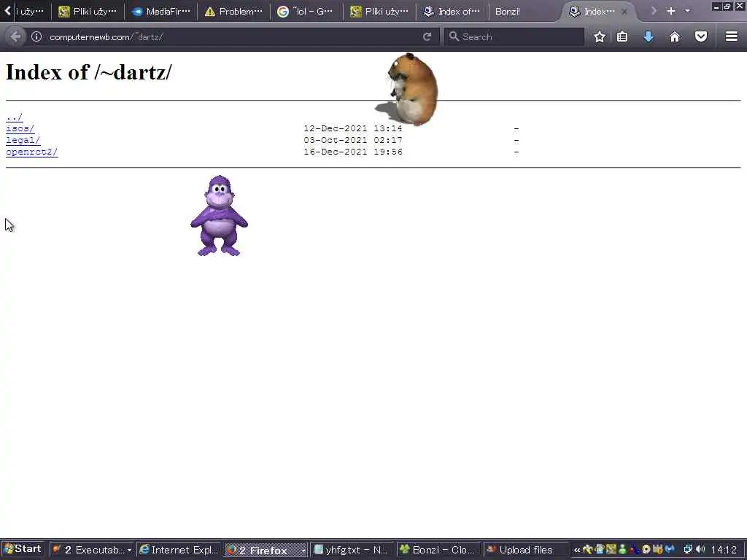Viewport: 747px width, 560px height.
Task: Open the volume speaker tray icon
Action: click(x=700, y=550)
